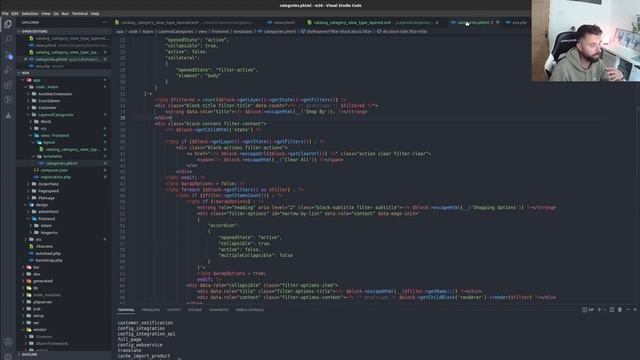Screen dimensions: 640x360
Task: Click LayeredCategories in the breadcrumb path
Action: coord(176,31)
